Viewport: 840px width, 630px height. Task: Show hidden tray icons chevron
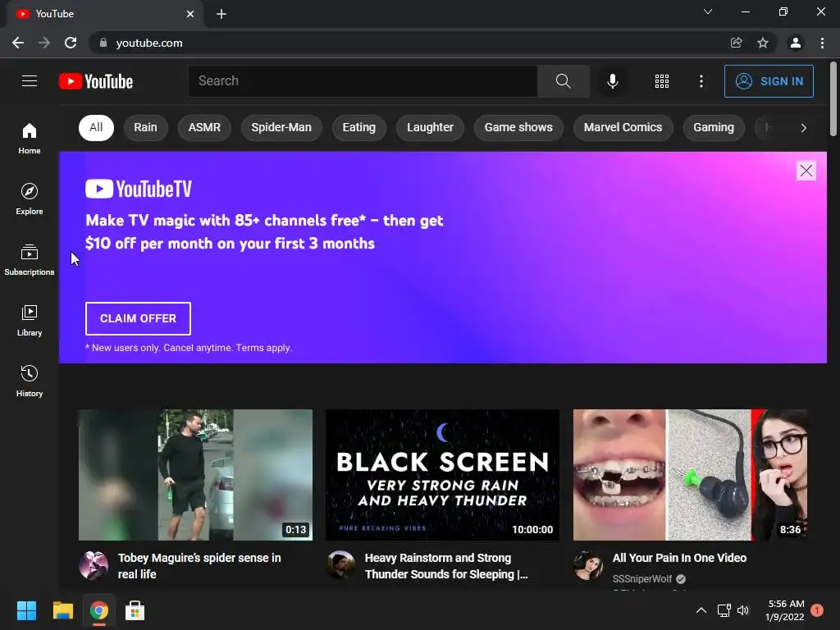coord(701,610)
